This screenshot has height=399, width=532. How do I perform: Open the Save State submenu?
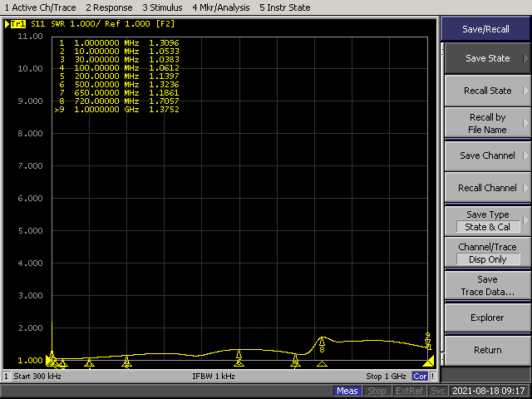487,58
